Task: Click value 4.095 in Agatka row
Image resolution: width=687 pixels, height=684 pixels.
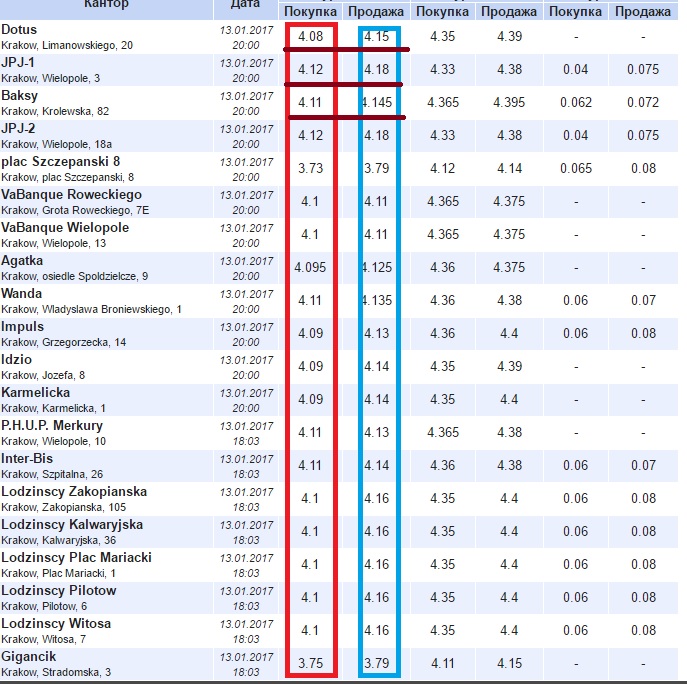Action: (x=310, y=267)
